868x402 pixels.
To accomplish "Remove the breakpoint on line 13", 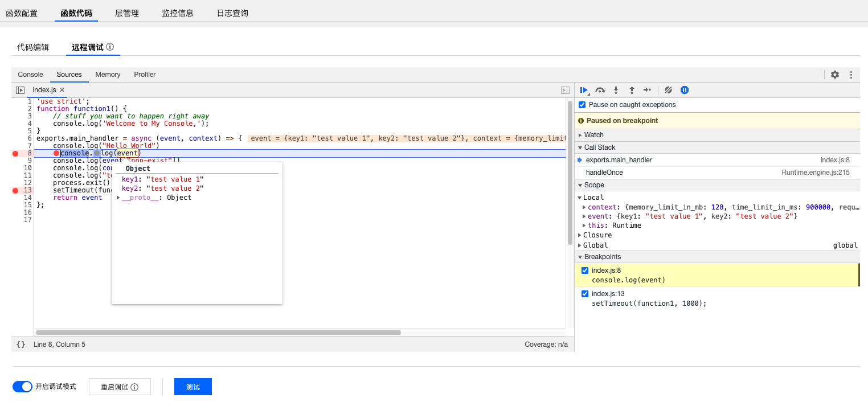I will (15, 190).
